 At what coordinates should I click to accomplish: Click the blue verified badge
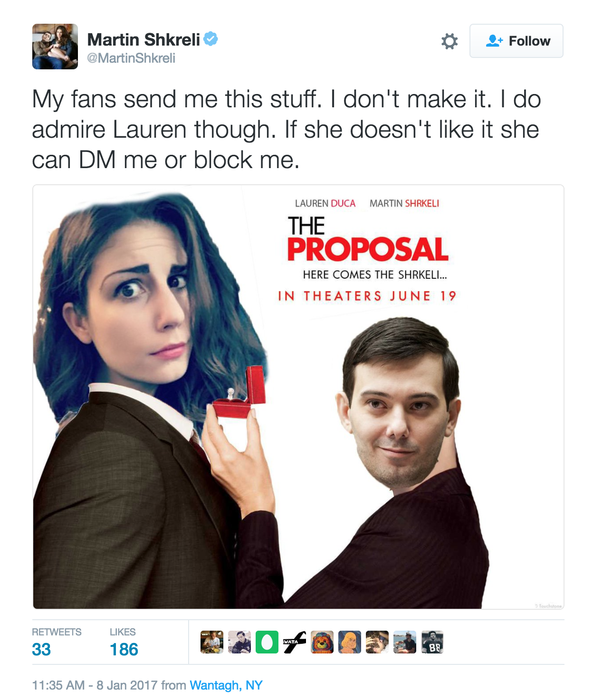211,38
